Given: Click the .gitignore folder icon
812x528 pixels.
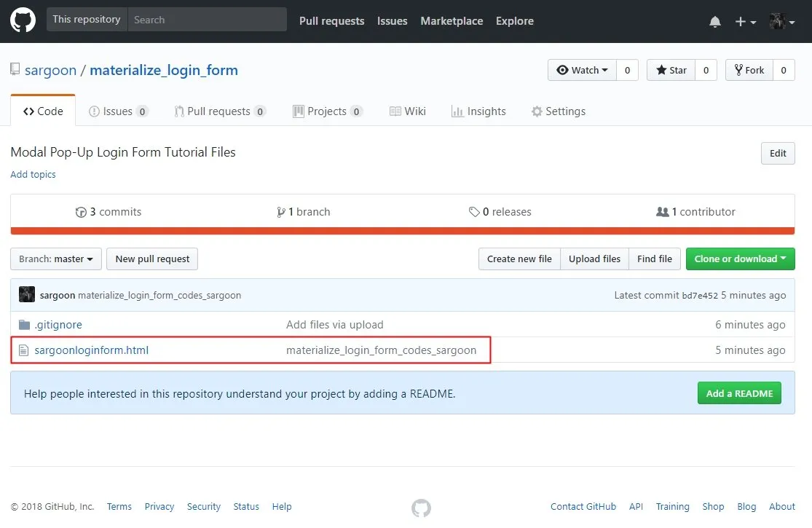Looking at the screenshot, I should (24, 325).
